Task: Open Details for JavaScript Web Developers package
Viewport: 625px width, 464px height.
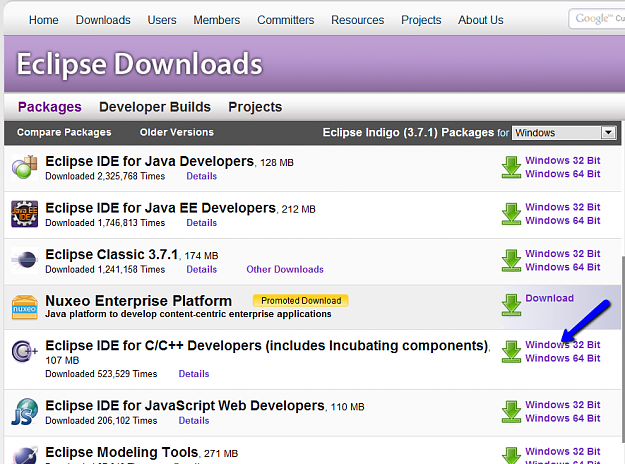Action: (194, 421)
